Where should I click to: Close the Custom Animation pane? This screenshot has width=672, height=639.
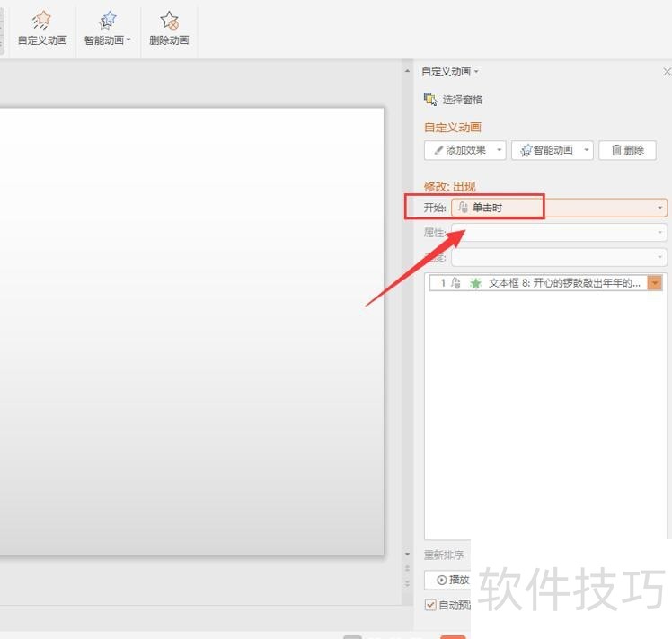point(667,72)
